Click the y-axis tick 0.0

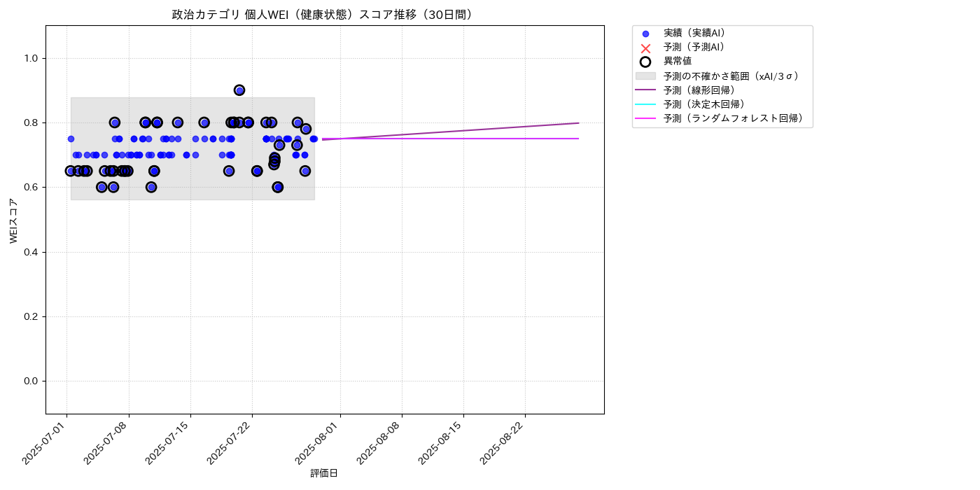[31, 381]
